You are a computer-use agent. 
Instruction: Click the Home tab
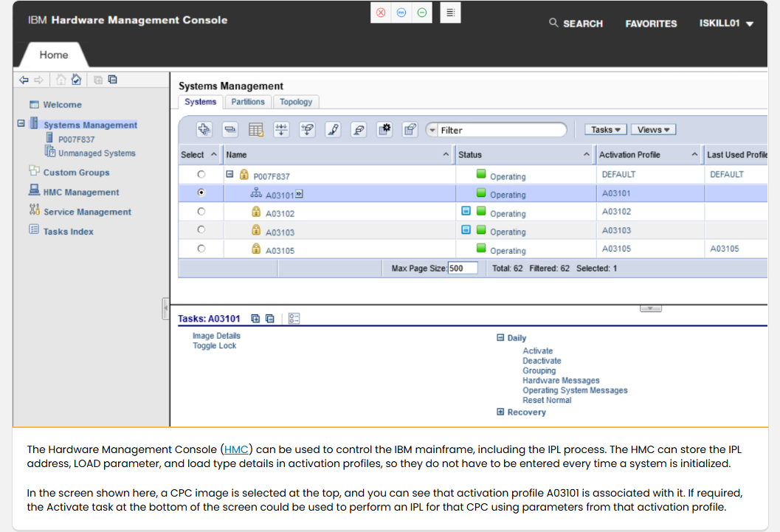(54, 55)
